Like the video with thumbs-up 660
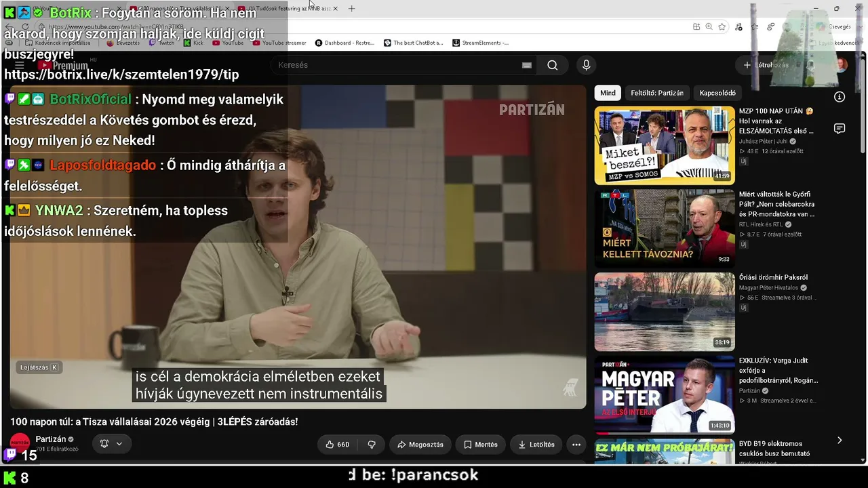This screenshot has height=488, width=868. pos(338,445)
